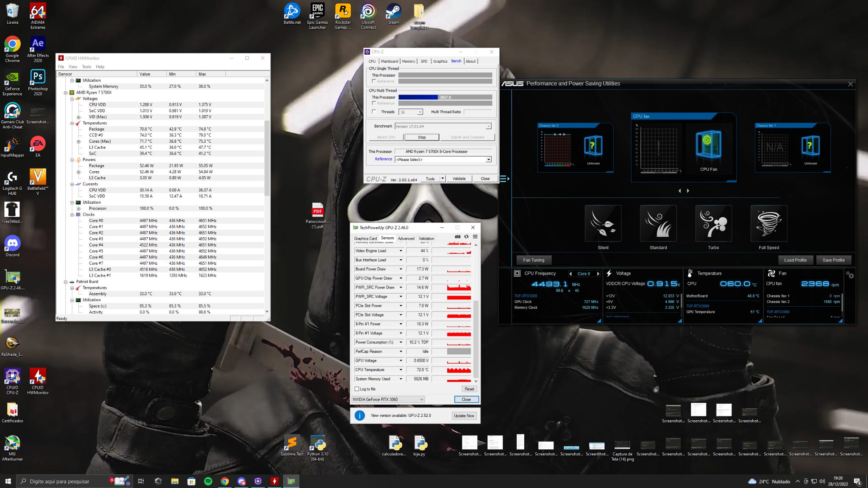Click the Save Profile button

click(834, 260)
